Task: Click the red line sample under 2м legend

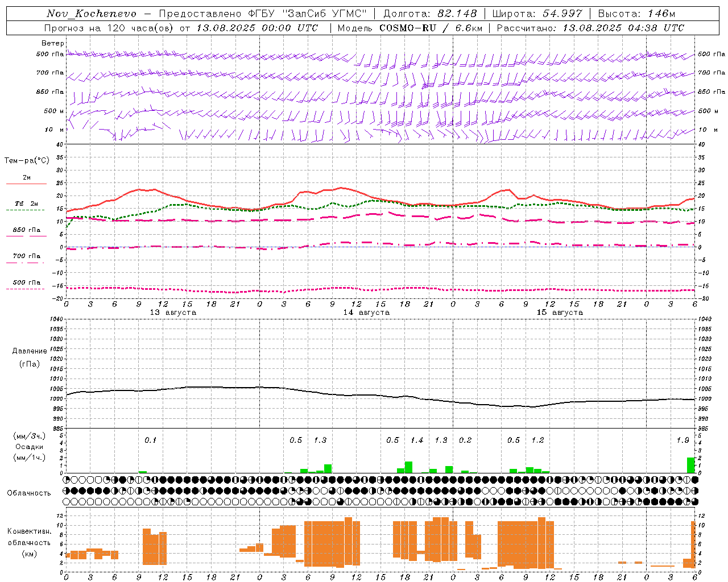Action: 26,184
